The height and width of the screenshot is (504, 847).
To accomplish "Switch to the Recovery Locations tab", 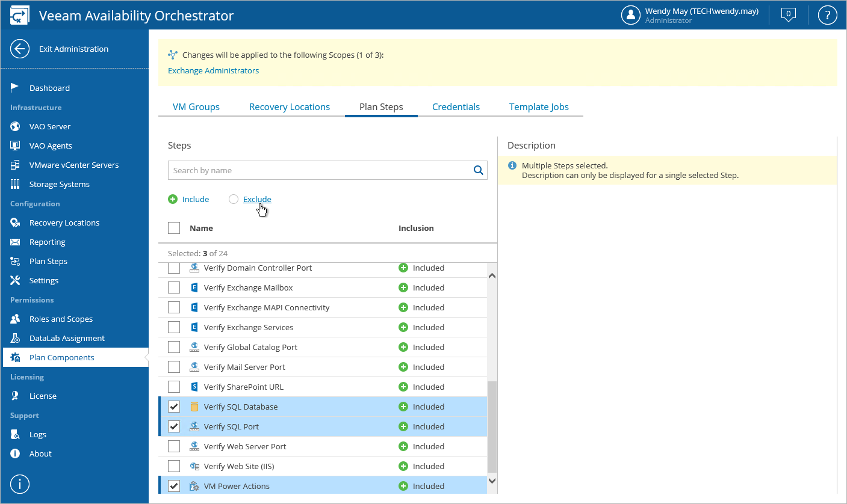I will [290, 107].
